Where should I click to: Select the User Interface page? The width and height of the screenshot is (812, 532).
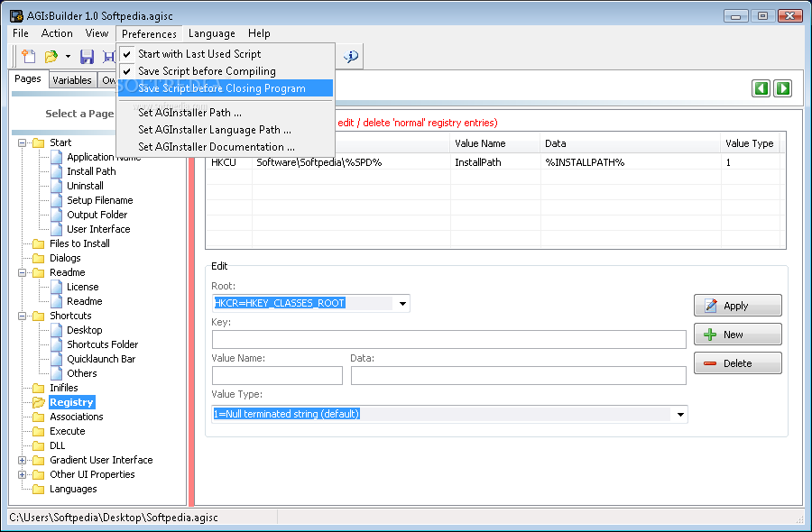98,229
